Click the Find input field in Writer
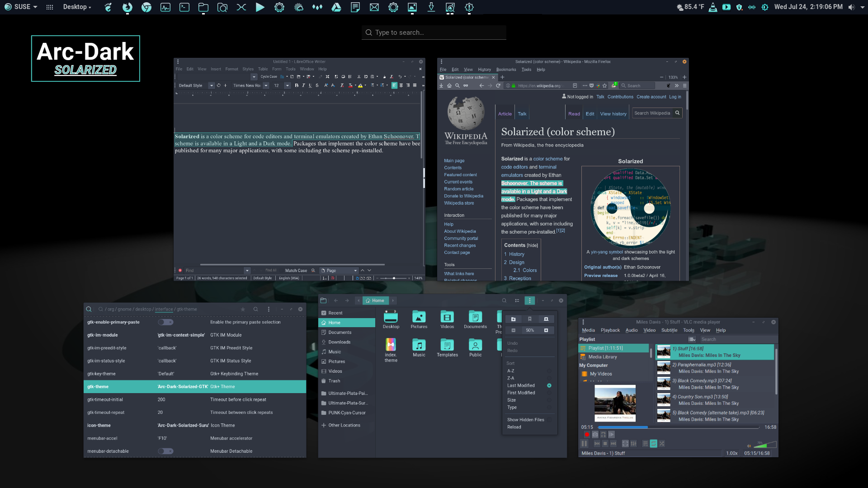The width and height of the screenshot is (868, 488). coord(214,271)
